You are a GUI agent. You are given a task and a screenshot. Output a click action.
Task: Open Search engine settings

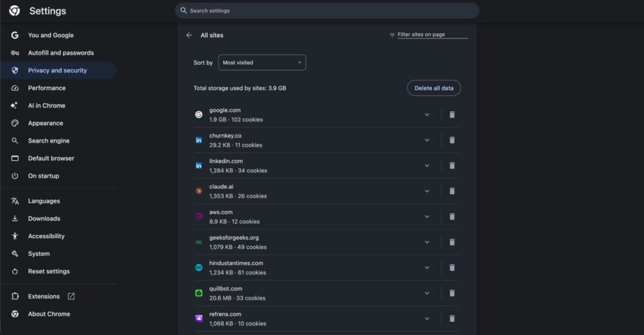tap(58, 141)
